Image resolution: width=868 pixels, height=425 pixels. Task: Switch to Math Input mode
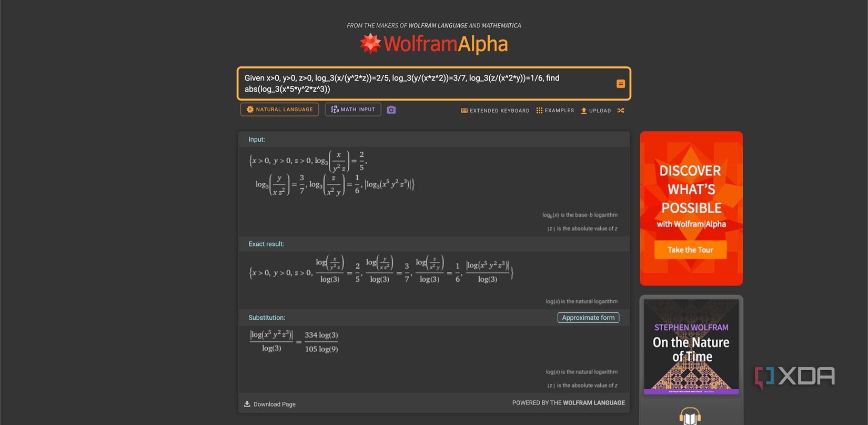[x=353, y=110]
